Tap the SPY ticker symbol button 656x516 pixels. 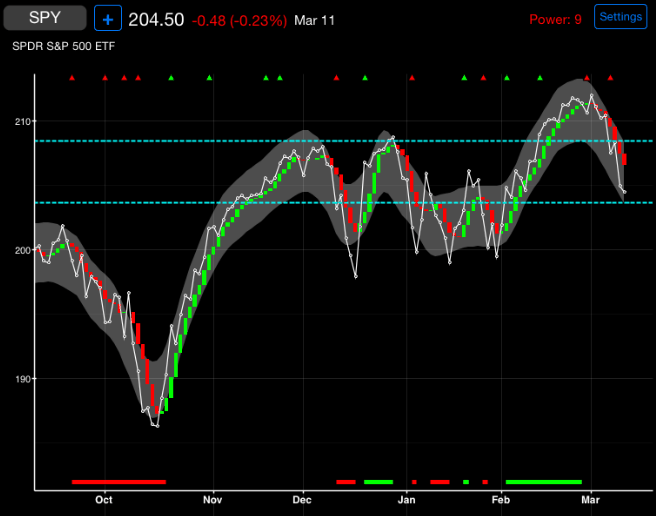click(45, 18)
